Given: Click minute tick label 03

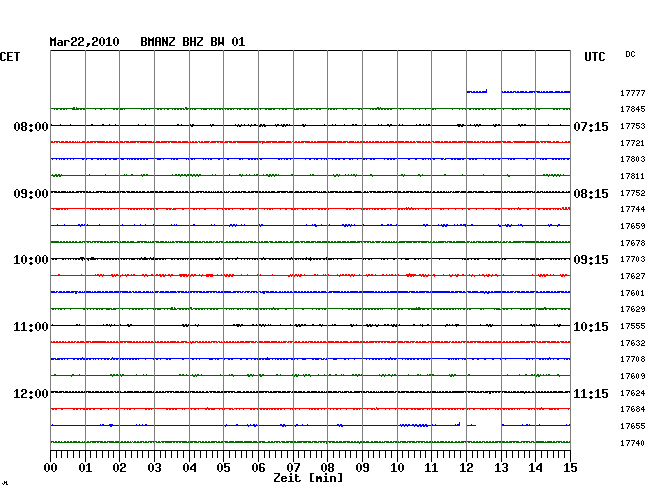Looking at the screenshot, I should click(155, 468).
